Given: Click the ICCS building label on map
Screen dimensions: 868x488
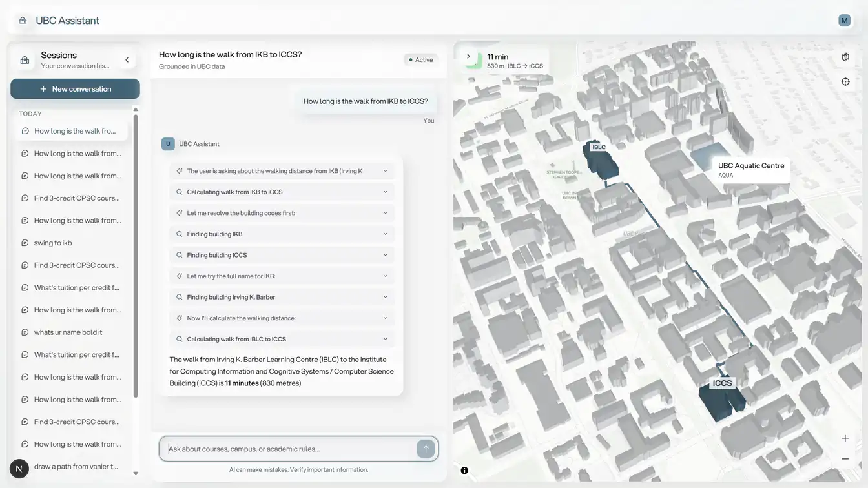Looking at the screenshot, I should (x=722, y=383).
